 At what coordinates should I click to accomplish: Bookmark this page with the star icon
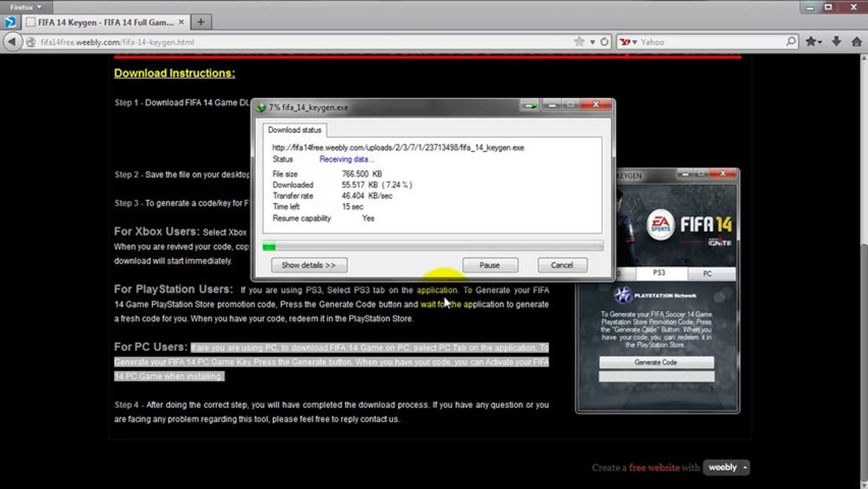(579, 42)
